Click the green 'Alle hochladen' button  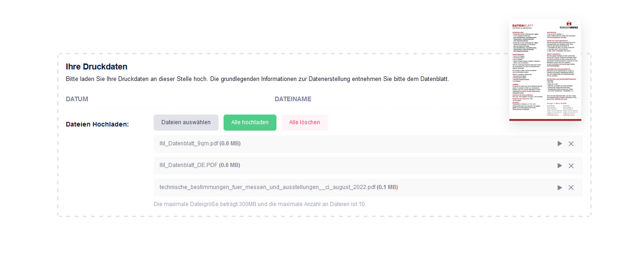250,122
